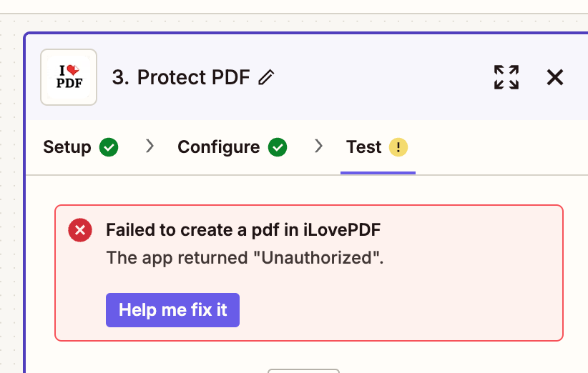This screenshot has height=373, width=588.
Task: Click the purple underline beneath Test
Action: (378, 173)
